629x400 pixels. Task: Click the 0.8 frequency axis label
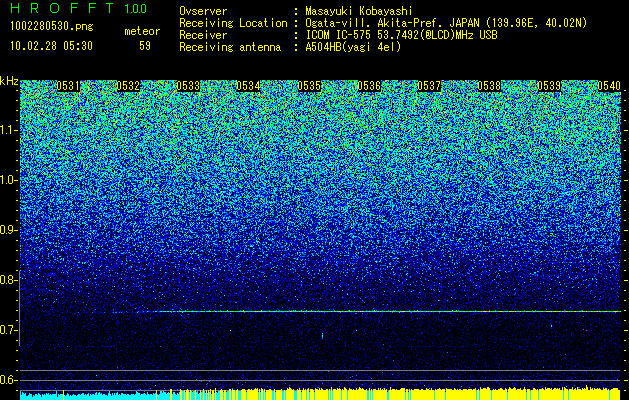click(8, 280)
